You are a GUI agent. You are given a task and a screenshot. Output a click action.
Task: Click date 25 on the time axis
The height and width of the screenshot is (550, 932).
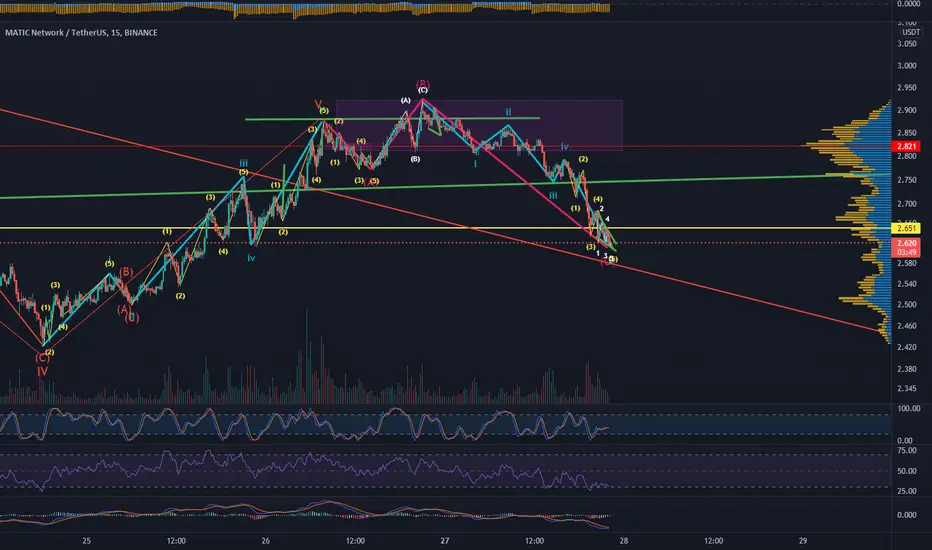[x=87, y=541]
